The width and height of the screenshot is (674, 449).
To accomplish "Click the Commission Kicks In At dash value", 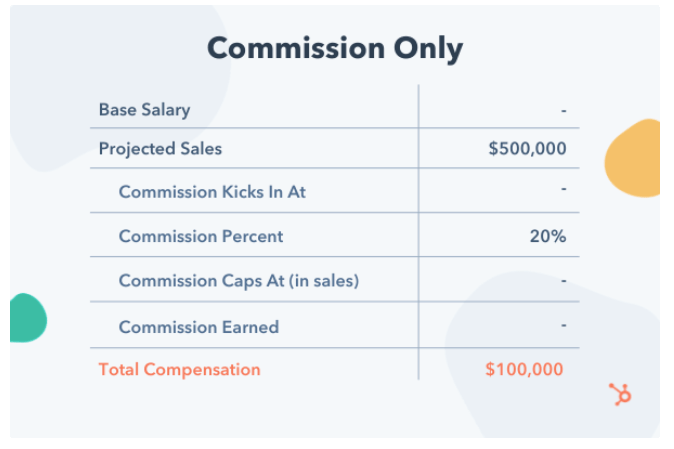I will point(564,188).
